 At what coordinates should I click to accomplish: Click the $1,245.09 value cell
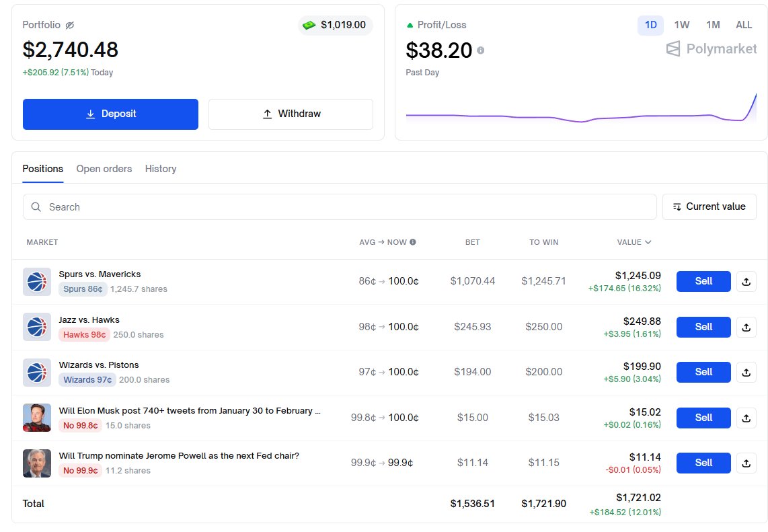tap(638, 276)
